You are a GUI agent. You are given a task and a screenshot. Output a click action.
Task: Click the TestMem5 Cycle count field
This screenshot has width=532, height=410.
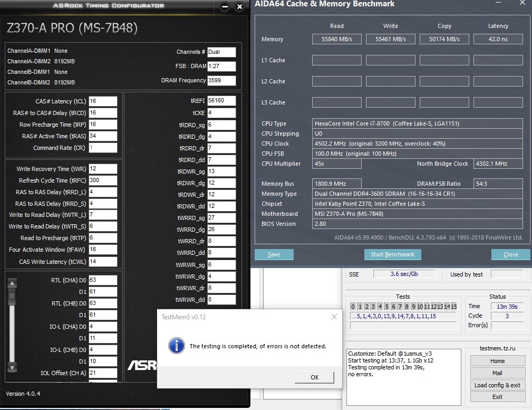point(507,316)
